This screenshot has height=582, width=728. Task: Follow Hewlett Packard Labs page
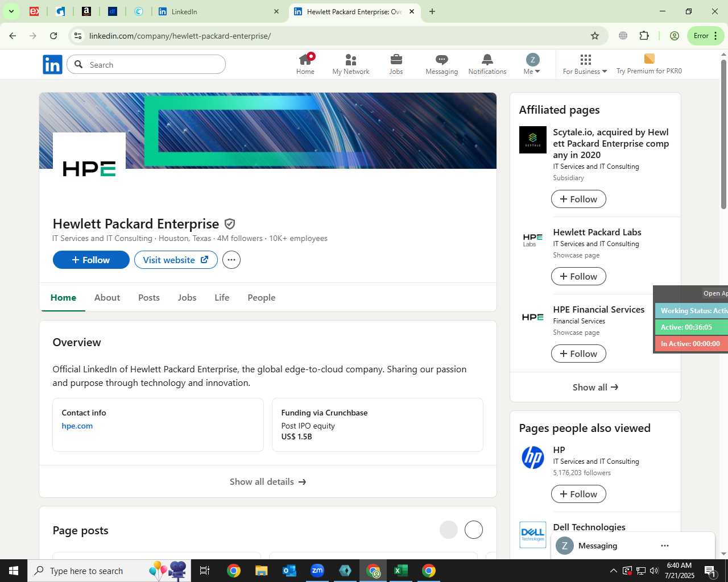coord(578,276)
